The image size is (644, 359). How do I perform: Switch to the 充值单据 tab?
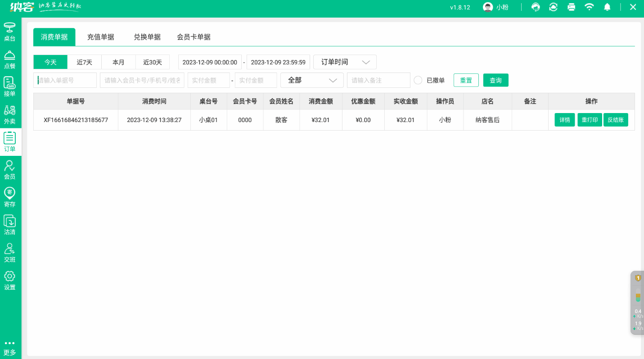click(101, 37)
